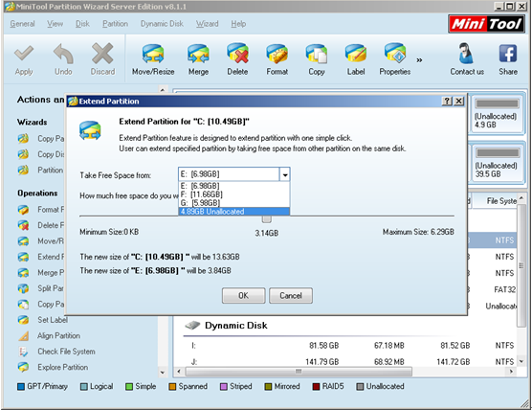Click the Format Partition sidebar icon
Image resolution: width=532 pixels, height=410 pixels.
23,210
